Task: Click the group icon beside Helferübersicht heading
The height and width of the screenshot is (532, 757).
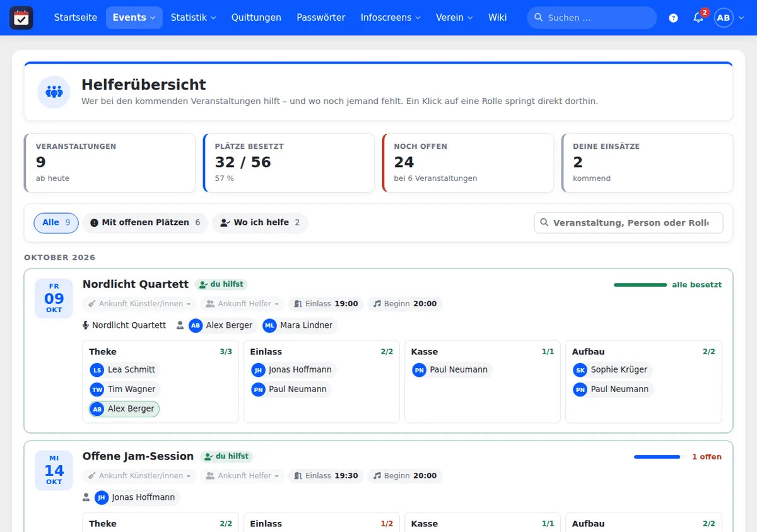Action: click(x=54, y=92)
